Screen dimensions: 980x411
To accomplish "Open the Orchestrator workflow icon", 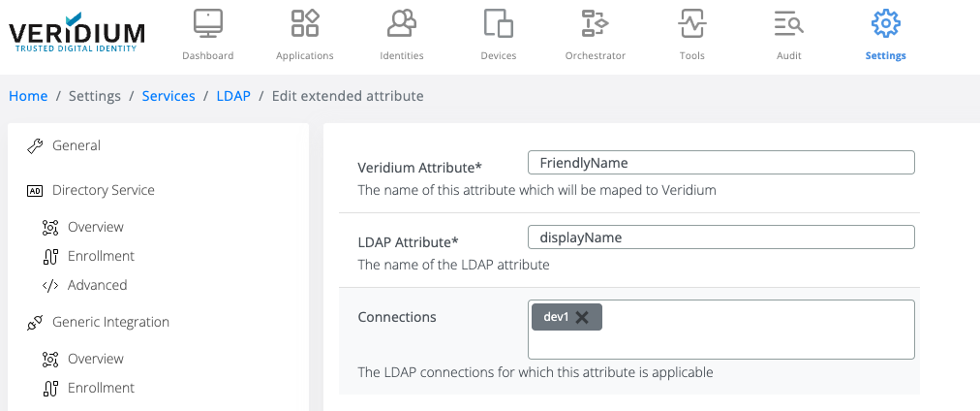I will (x=595, y=22).
